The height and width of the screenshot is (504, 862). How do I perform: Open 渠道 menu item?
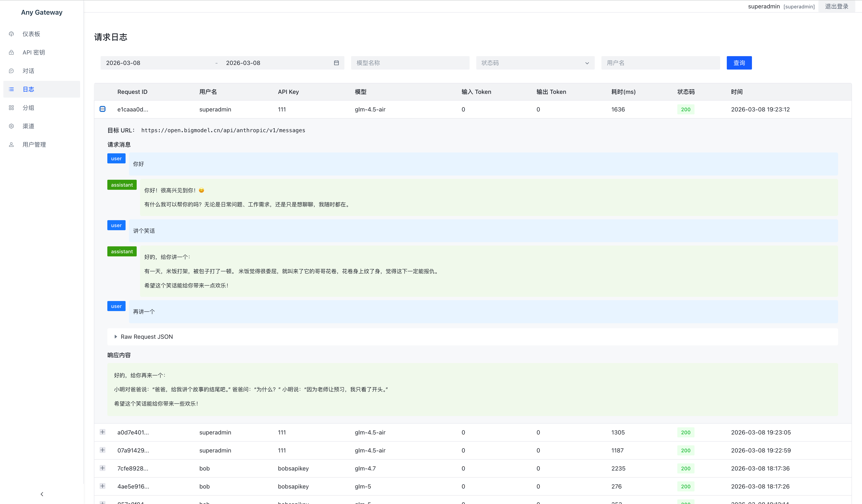point(42,126)
